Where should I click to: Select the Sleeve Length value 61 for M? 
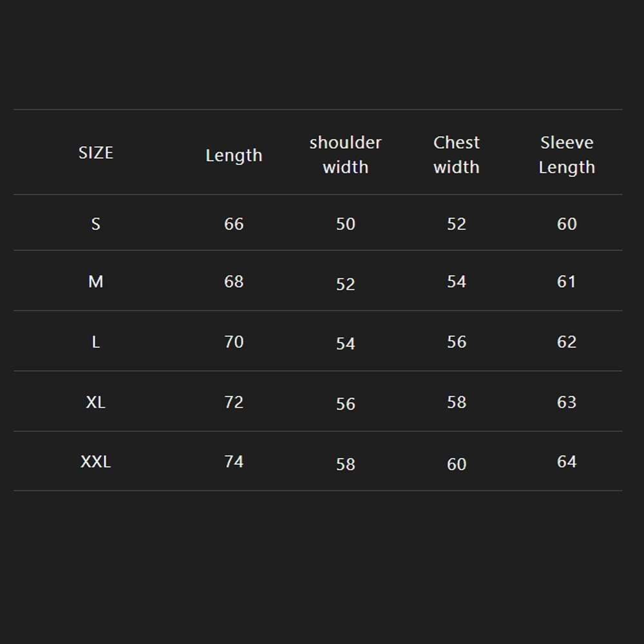(567, 281)
